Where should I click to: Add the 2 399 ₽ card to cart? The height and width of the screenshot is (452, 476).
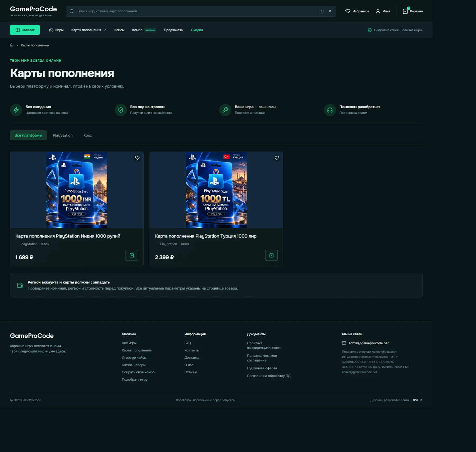coord(271,255)
